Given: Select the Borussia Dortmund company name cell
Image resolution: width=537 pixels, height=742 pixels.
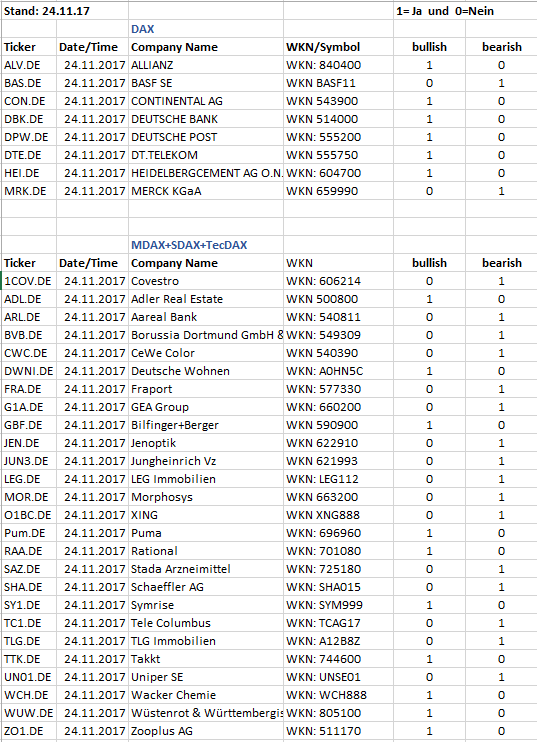Looking at the screenshot, I should tap(206, 335).
